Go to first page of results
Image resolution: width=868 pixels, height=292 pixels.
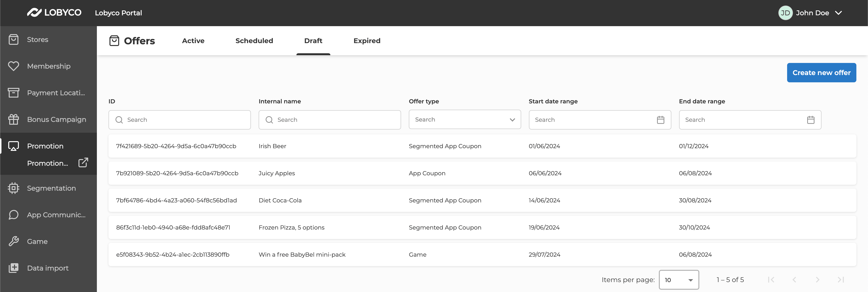pyautogui.click(x=771, y=280)
